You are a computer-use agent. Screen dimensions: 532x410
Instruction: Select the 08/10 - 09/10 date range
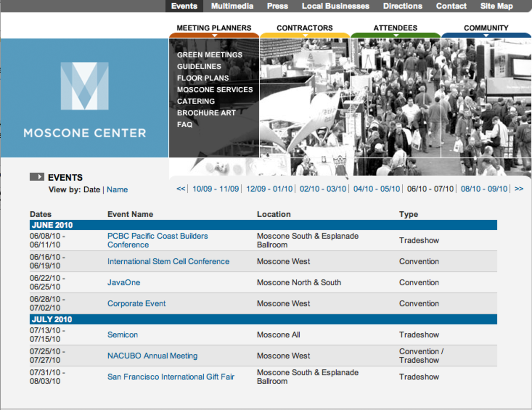484,189
